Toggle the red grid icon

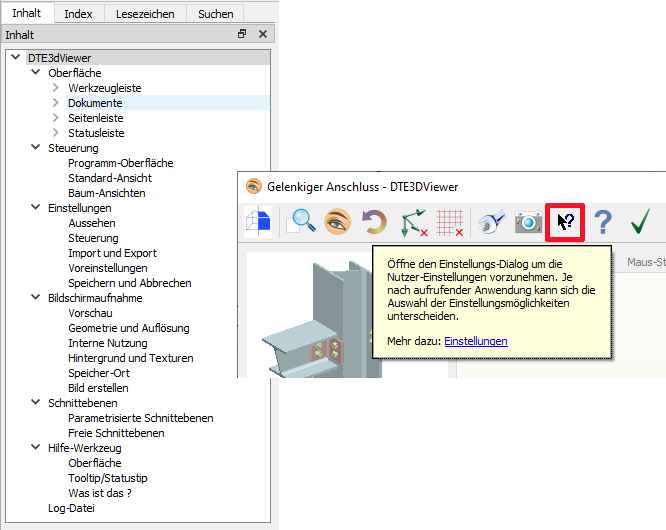451,222
